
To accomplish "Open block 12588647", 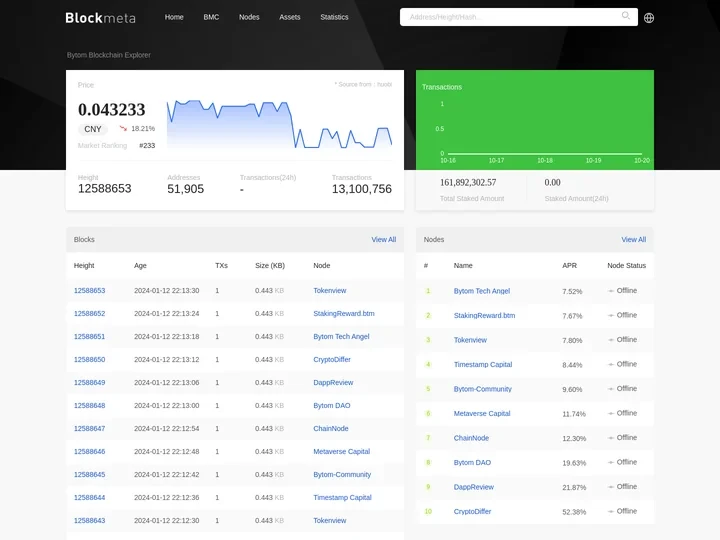I will point(90,428).
